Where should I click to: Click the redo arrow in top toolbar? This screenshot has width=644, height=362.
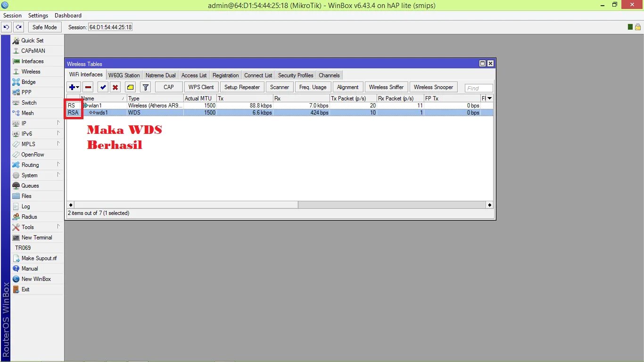point(18,27)
